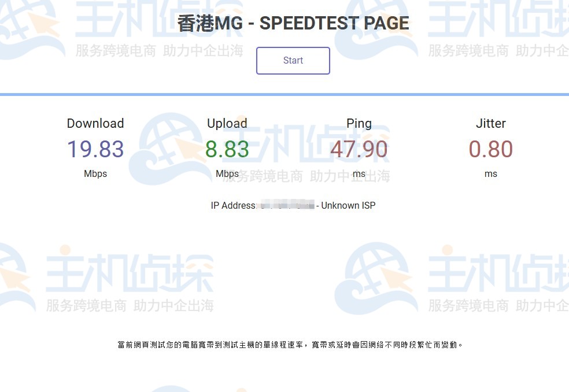Click the Download column label
This screenshot has height=392, width=569.
(x=95, y=123)
